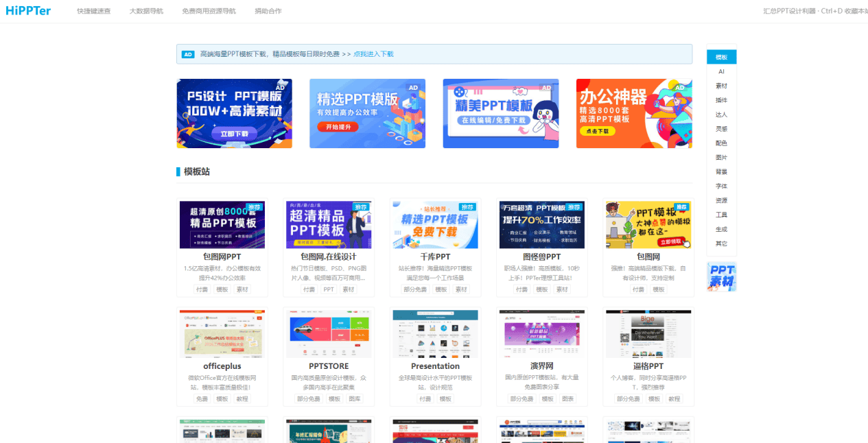Image resolution: width=868 pixels, height=443 pixels.
Task: Open the 快捷键速查 menu item
Action: pos(94,12)
